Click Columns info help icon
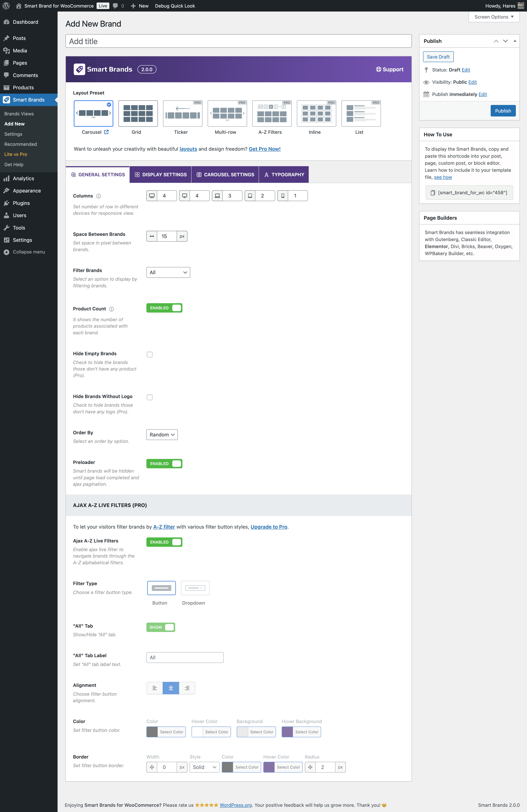 (99, 196)
